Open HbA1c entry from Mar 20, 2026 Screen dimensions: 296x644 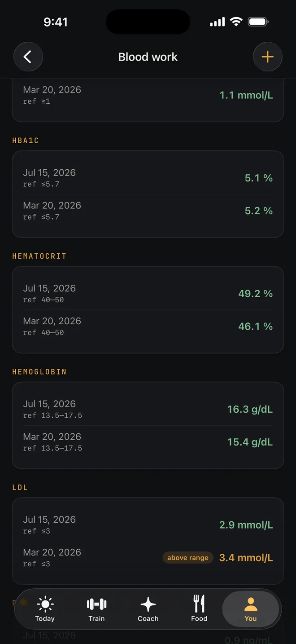(148, 211)
